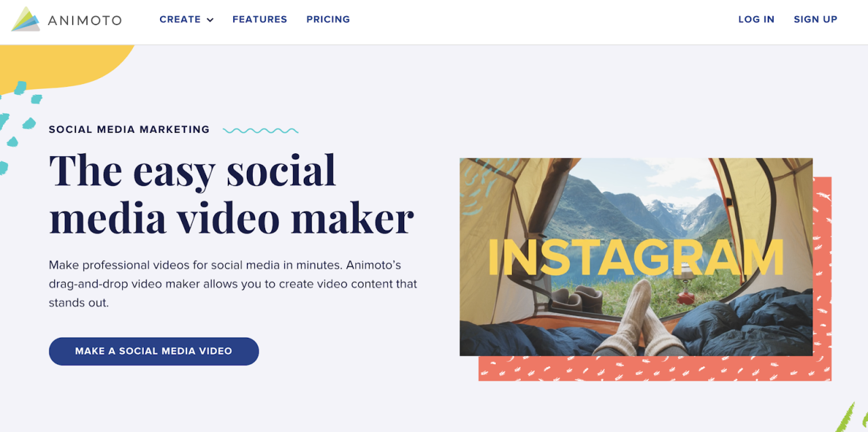Open the Instagram camping video thumbnail
This screenshot has height=432, width=868.
636,257
